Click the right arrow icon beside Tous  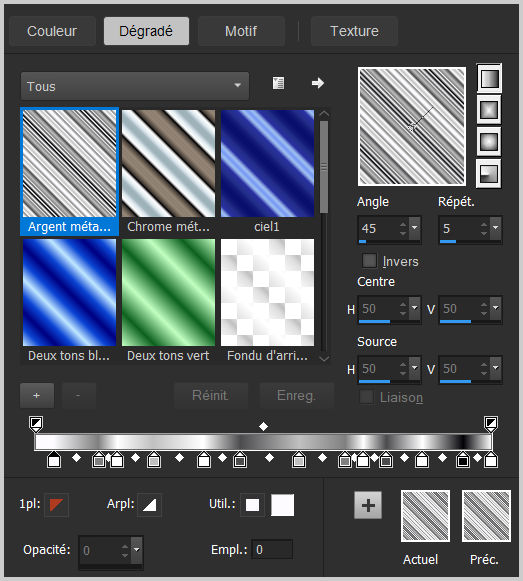[318, 83]
